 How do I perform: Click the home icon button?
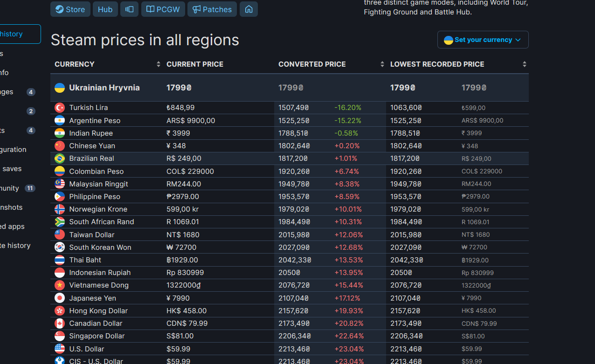(x=249, y=9)
